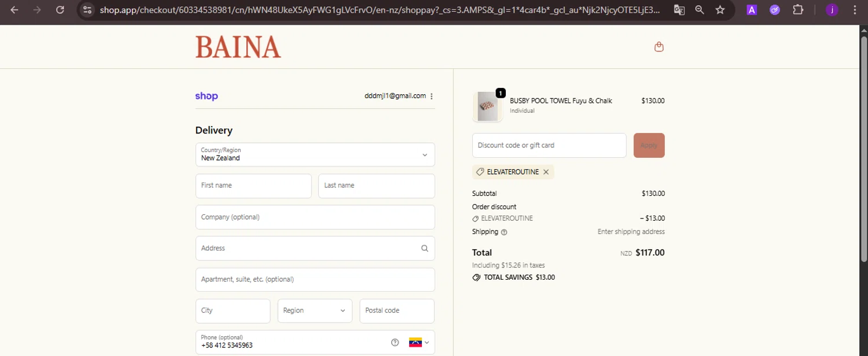Open the Chrome profile avatar j
This screenshot has width=868, height=356.
[832, 10]
